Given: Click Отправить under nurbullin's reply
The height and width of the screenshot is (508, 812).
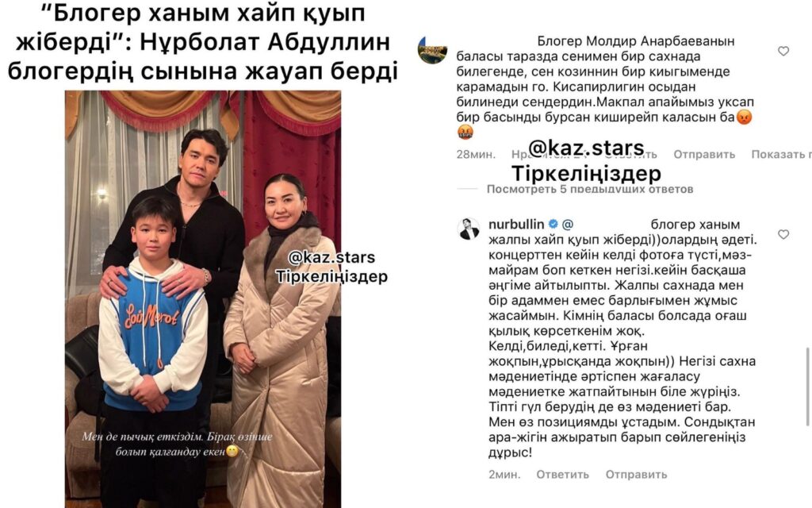Looking at the screenshot, I should pos(637,475).
